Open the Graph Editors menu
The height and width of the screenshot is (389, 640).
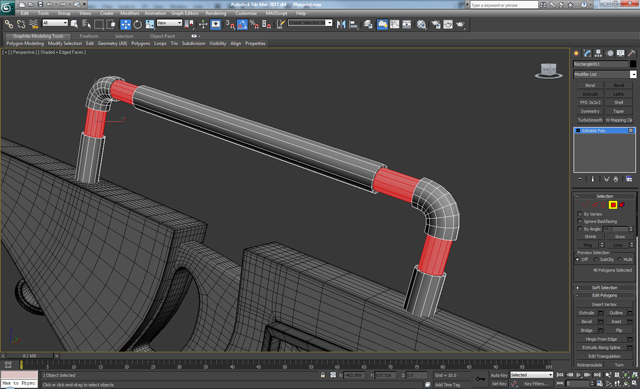184,13
